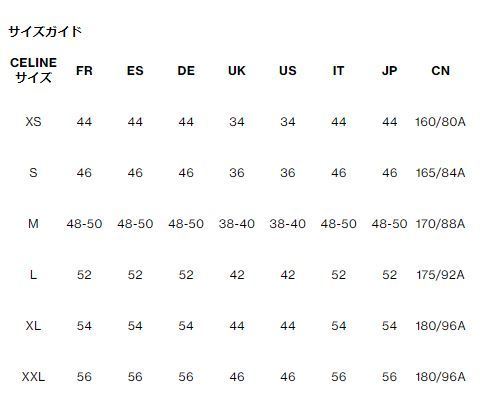Viewport: 497px width, 416px height.
Task: Select the US column header
Action: coord(288,71)
